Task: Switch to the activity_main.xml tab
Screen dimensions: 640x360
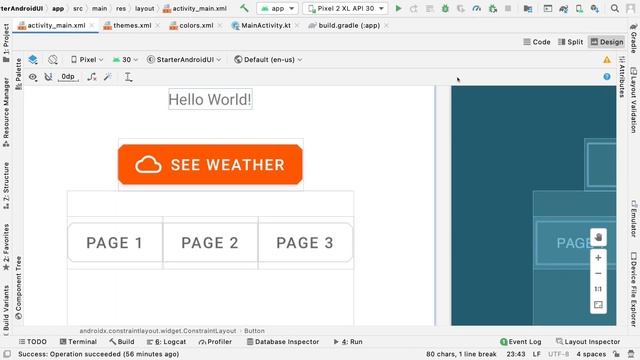Action: [x=56, y=25]
